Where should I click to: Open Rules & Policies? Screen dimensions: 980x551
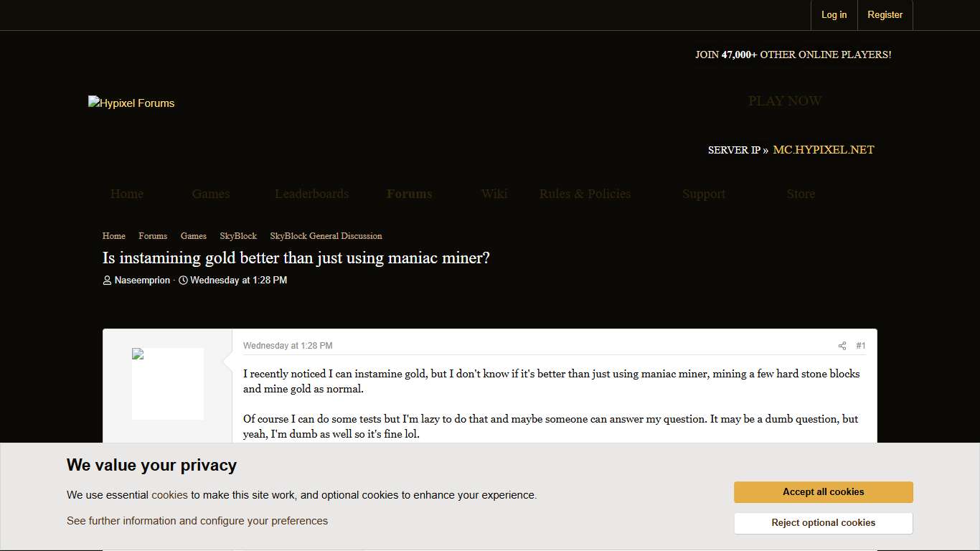coord(585,194)
